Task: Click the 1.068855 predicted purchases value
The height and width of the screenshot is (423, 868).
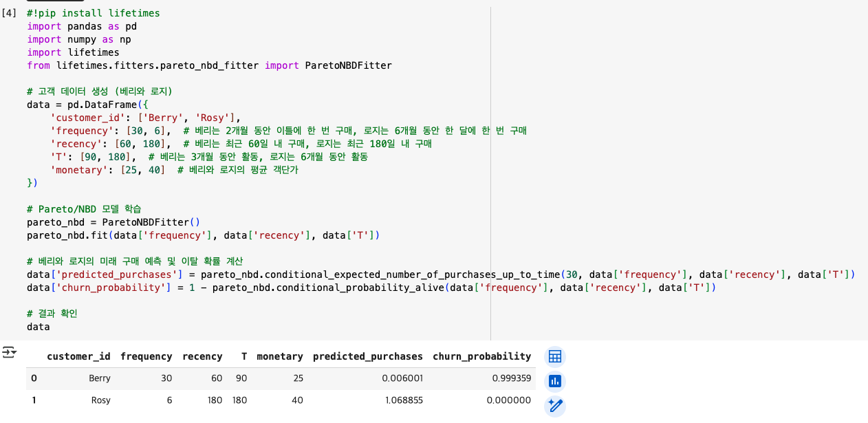Action: [x=405, y=400]
